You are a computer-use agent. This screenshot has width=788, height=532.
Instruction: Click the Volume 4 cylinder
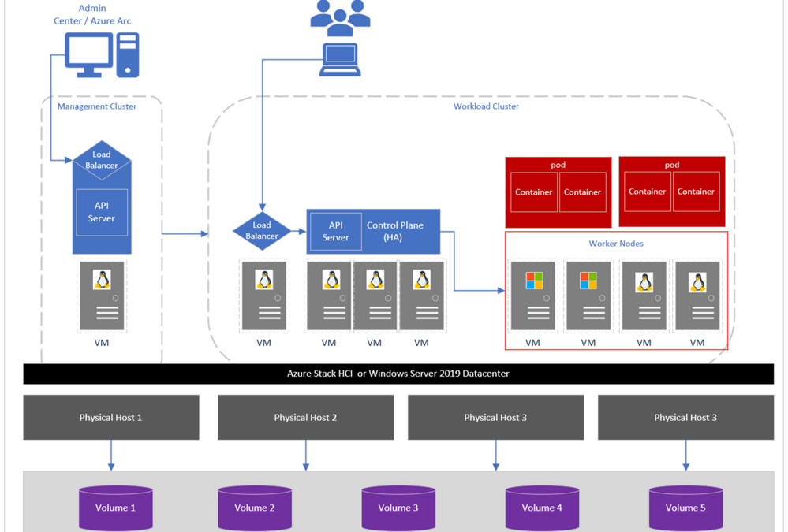pyautogui.click(x=542, y=508)
